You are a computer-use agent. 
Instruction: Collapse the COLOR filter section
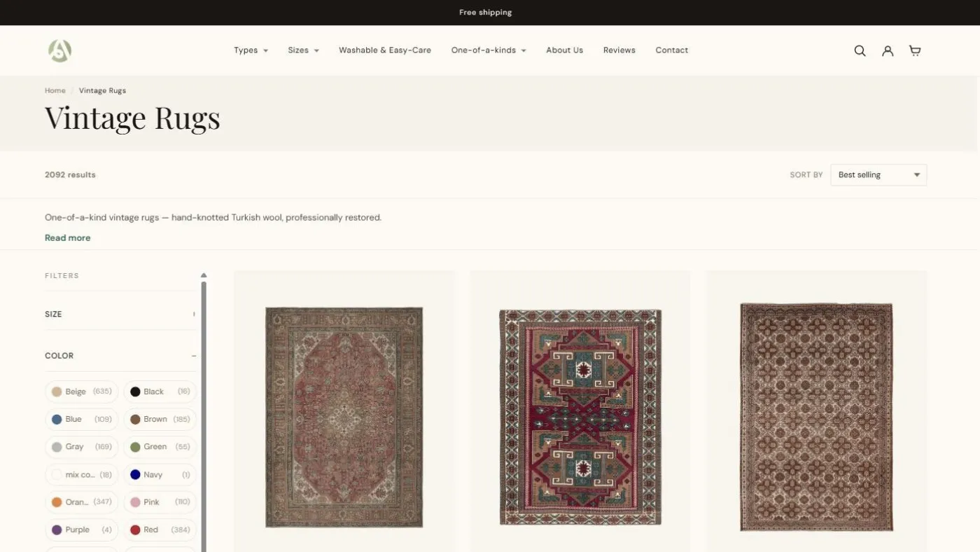[120, 356]
